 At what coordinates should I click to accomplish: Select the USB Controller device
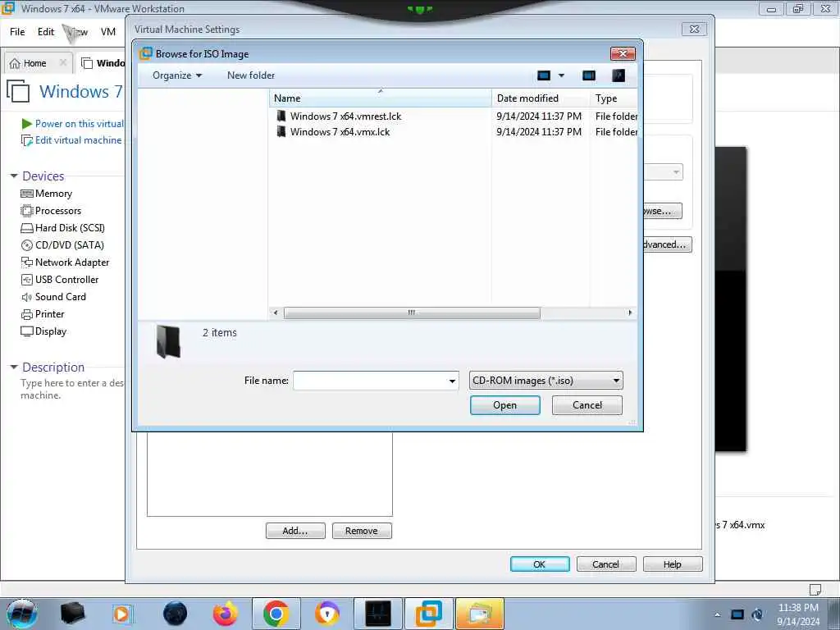click(x=59, y=279)
